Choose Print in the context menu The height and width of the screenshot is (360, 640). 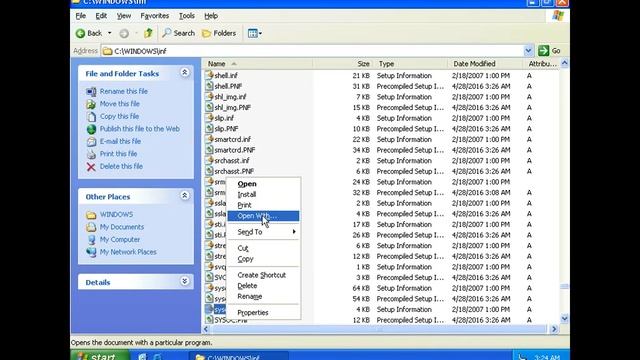pyautogui.click(x=263, y=205)
